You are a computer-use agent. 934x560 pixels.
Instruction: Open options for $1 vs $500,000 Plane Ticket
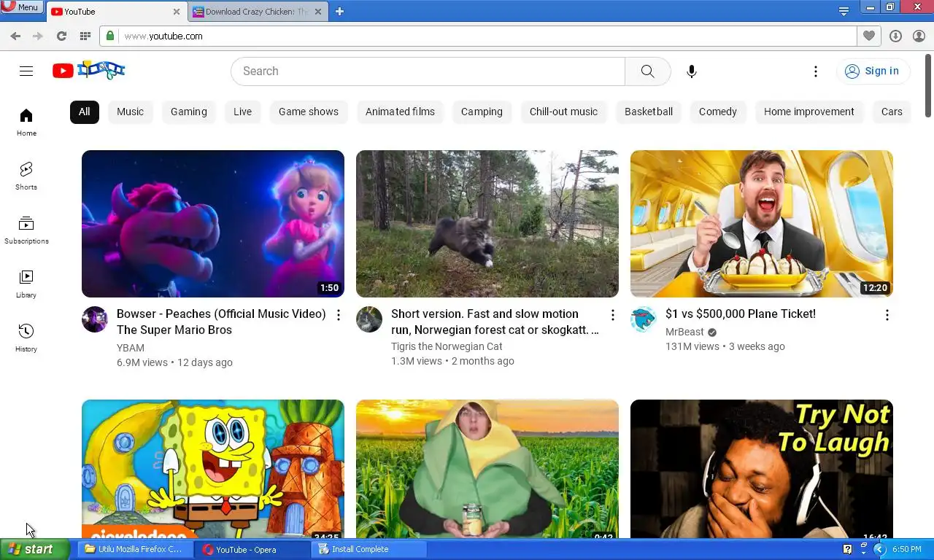click(887, 315)
